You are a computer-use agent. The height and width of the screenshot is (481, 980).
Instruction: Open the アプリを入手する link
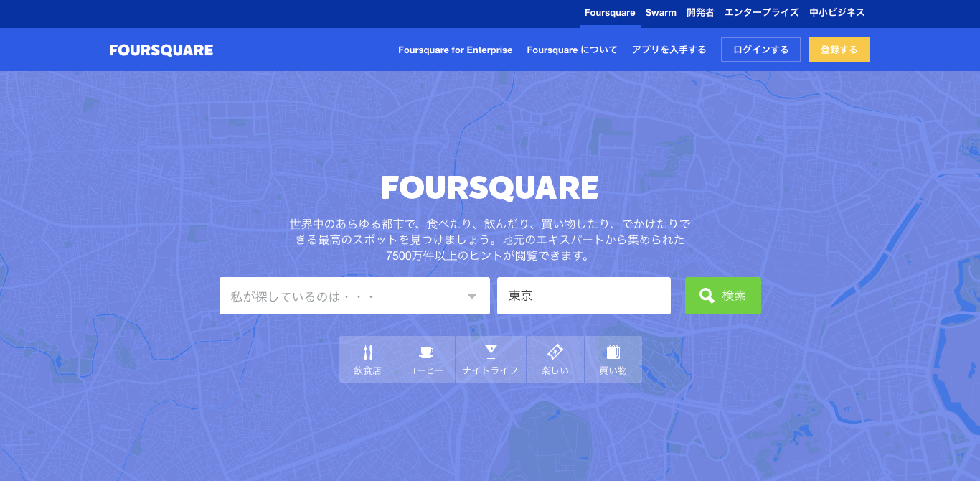(669, 50)
